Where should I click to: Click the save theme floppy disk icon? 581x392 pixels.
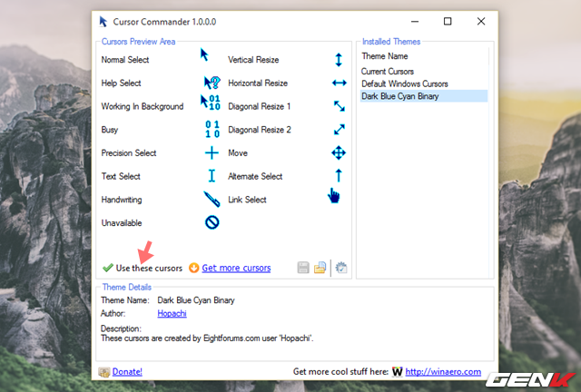303,268
